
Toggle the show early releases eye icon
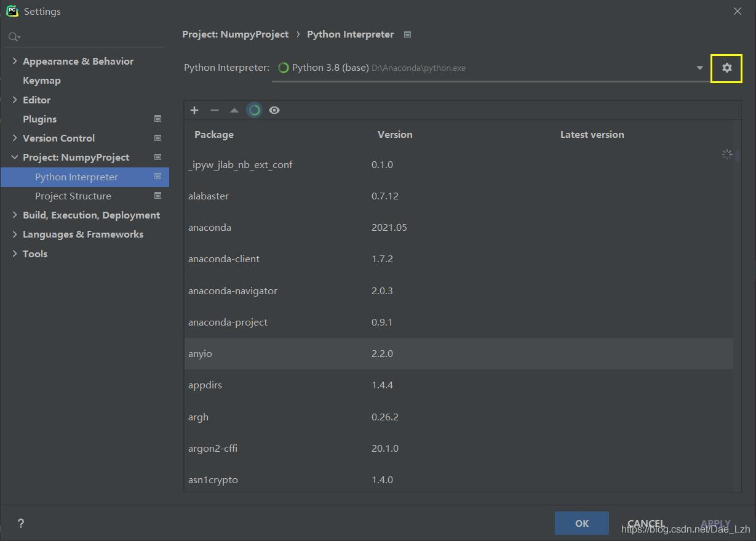click(x=274, y=110)
